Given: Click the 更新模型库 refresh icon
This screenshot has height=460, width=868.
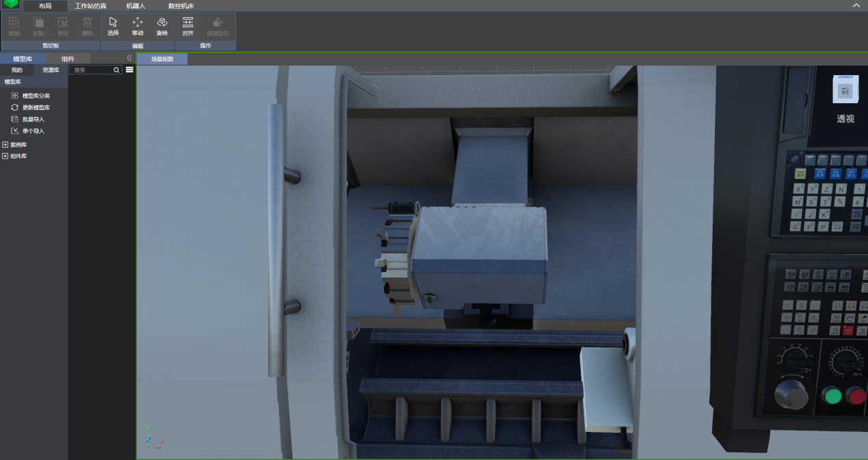Looking at the screenshot, I should (x=15, y=107).
